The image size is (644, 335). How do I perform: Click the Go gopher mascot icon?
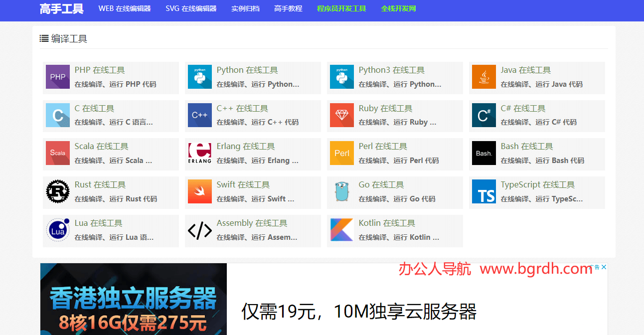coord(342,191)
